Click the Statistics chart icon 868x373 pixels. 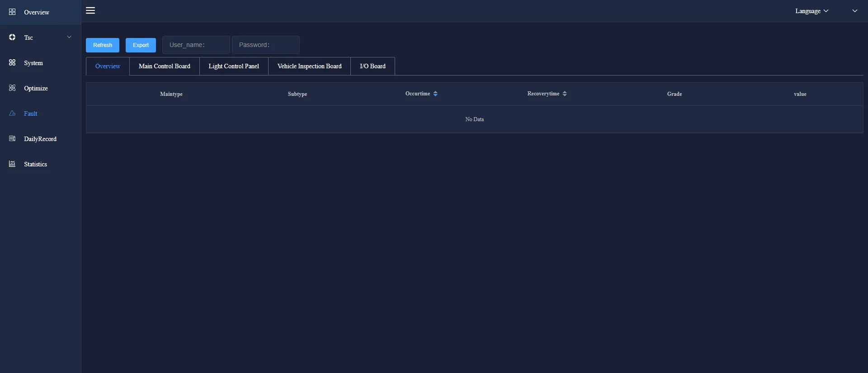12,164
